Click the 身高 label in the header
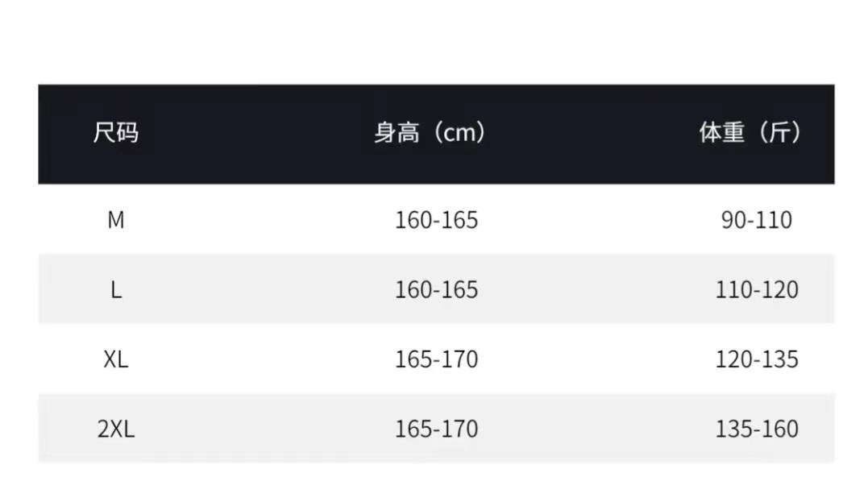This screenshot has height=494, width=868. pyautogui.click(x=397, y=133)
